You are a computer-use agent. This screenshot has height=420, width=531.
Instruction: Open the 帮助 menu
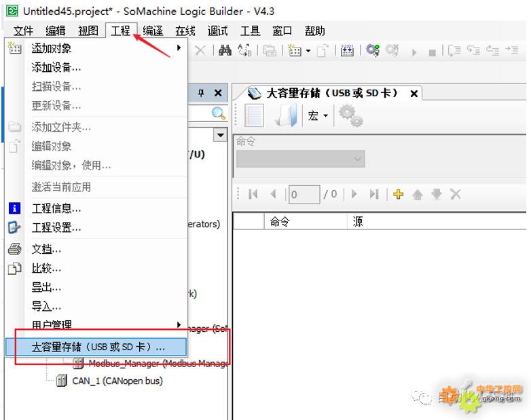click(x=314, y=31)
